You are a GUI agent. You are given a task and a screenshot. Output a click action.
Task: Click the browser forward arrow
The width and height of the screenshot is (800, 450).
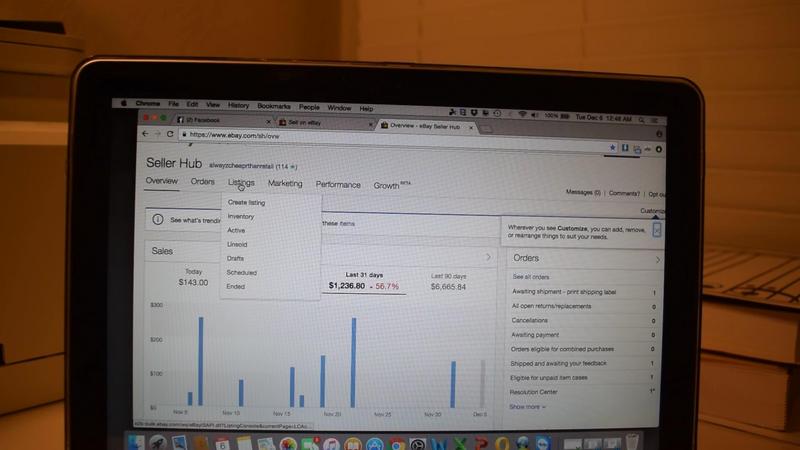158,134
